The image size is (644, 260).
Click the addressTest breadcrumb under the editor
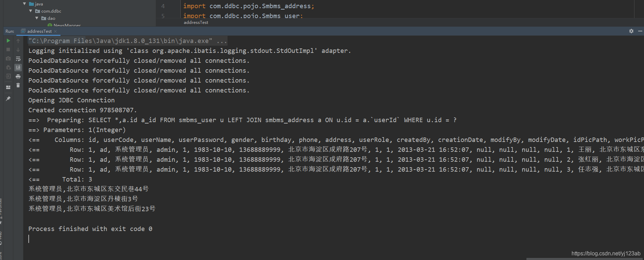[196, 23]
